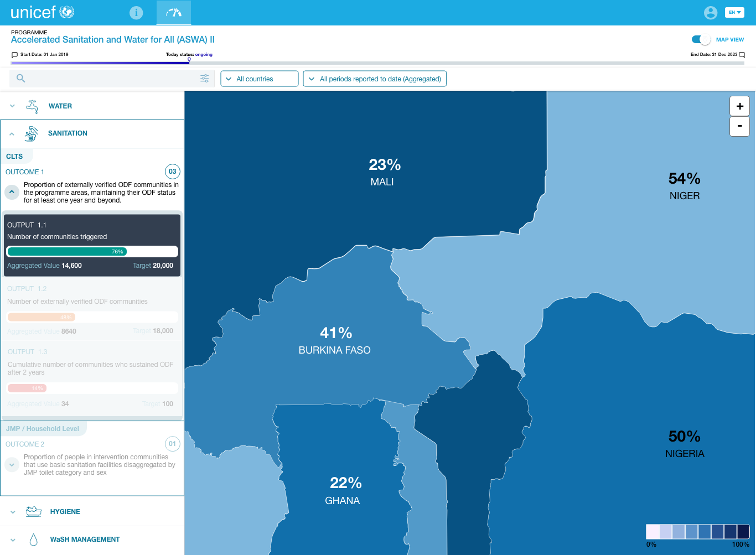Viewport: 756px width, 555px height.
Task: Click the darkest legend swatch at 100%
Action: coord(743,532)
